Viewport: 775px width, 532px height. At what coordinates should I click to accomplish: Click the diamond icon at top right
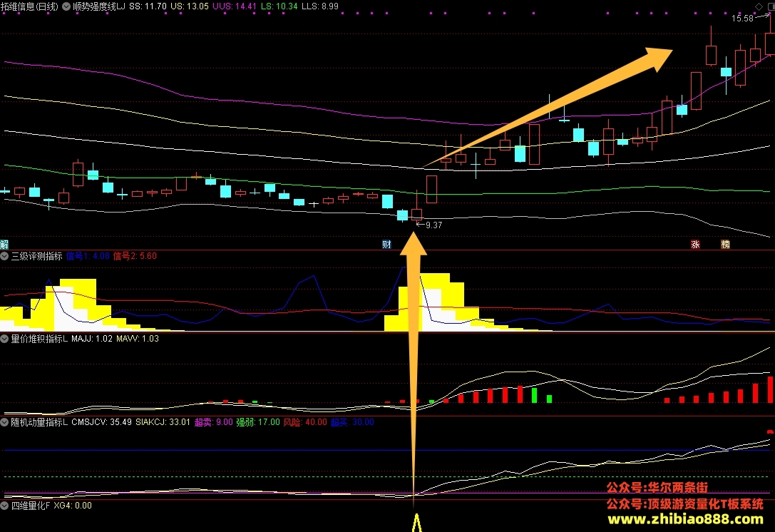click(x=759, y=6)
